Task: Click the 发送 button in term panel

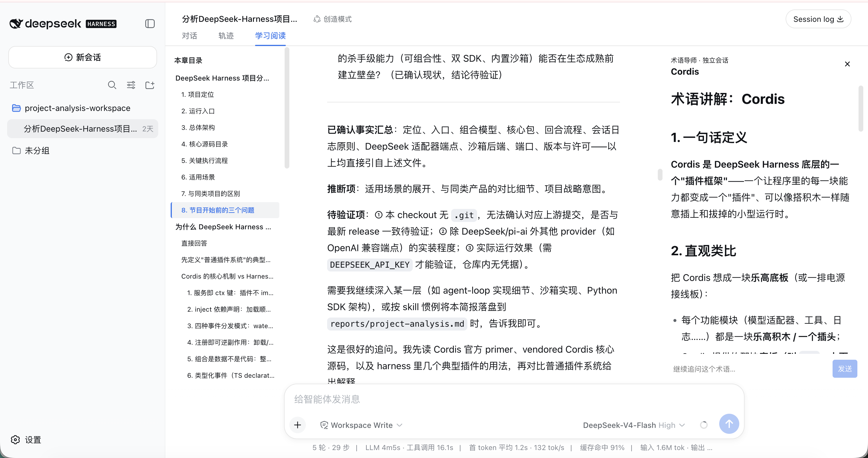Action: pos(844,369)
